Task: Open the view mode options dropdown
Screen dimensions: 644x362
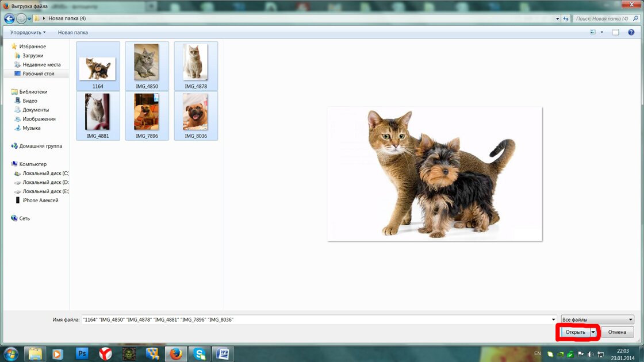Action: 602,33
